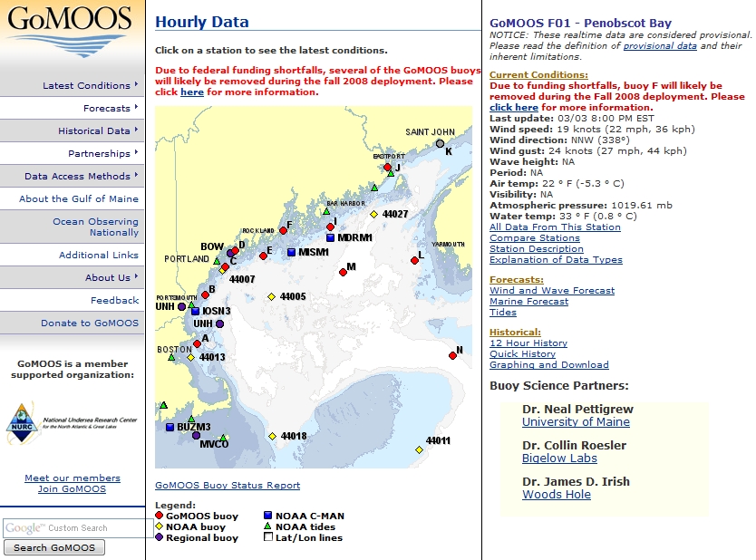Screen dimensions: 756x560
Task: Open Feedback menu item
Action: click(x=115, y=300)
